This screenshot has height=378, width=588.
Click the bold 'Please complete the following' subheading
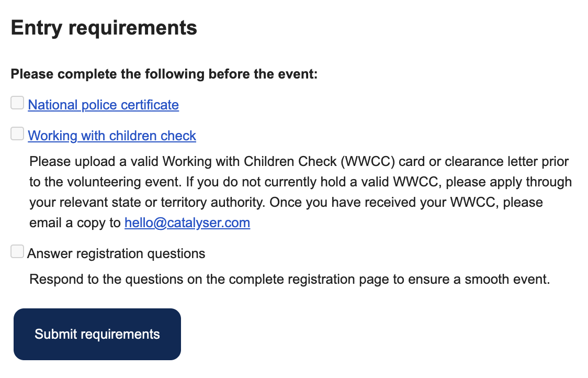164,74
